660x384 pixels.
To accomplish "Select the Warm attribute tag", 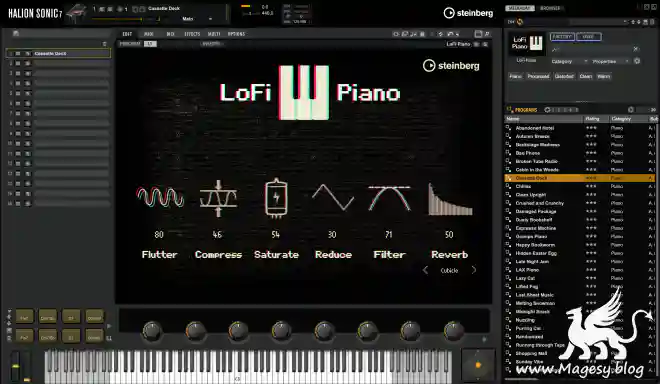I will tap(603, 76).
